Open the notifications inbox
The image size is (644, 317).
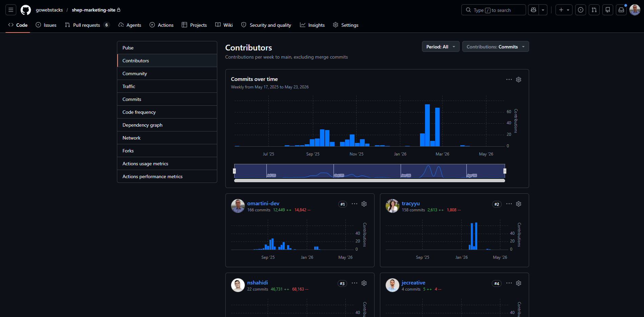(621, 10)
